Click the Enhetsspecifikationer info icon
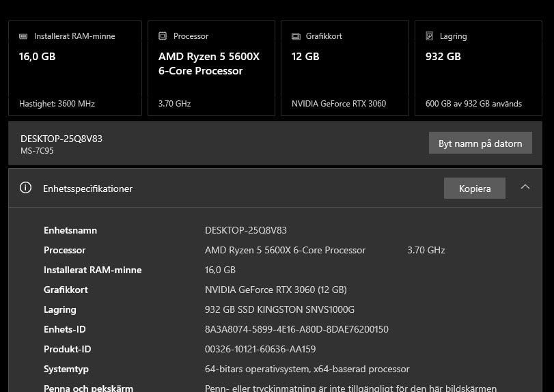 (x=26, y=188)
